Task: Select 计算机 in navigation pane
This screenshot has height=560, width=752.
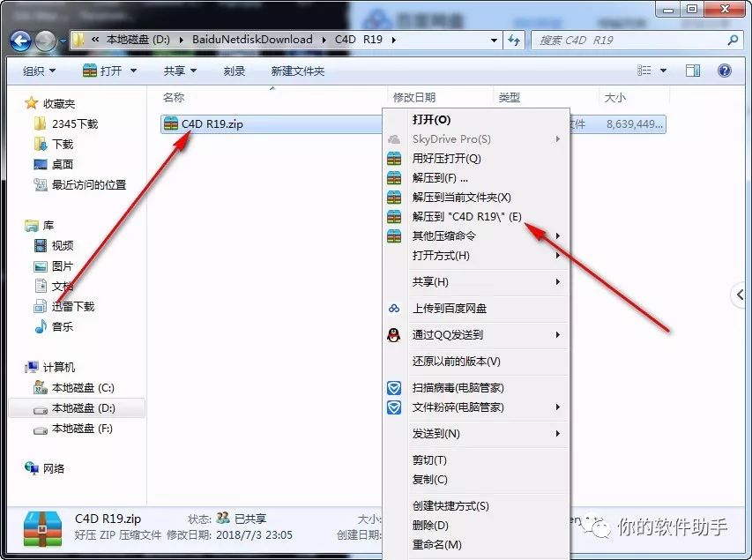Action: click(x=50, y=367)
